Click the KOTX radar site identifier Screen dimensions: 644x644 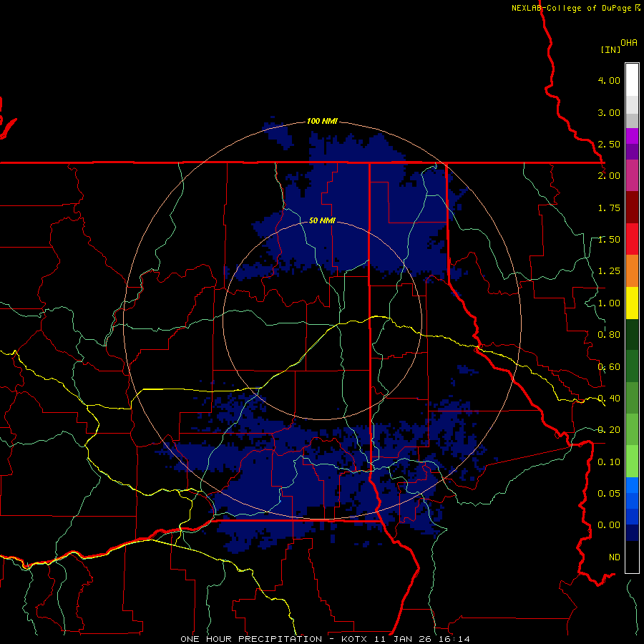click(354, 639)
